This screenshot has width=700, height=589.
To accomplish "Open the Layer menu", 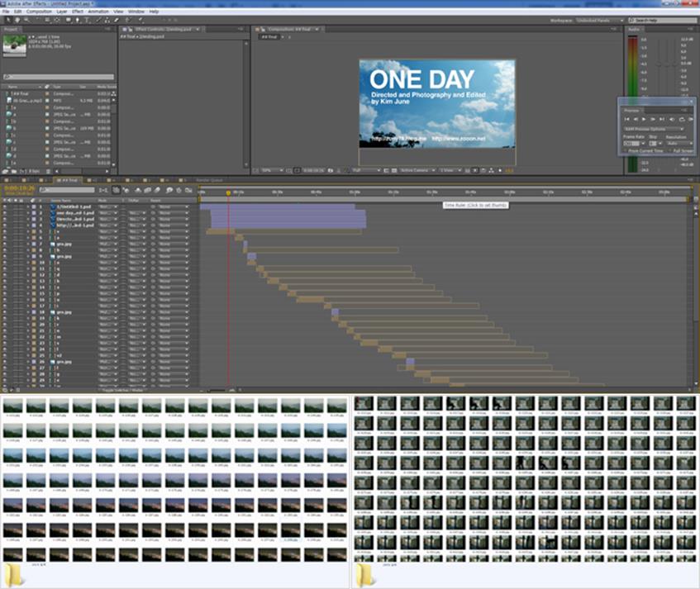I will coord(62,12).
